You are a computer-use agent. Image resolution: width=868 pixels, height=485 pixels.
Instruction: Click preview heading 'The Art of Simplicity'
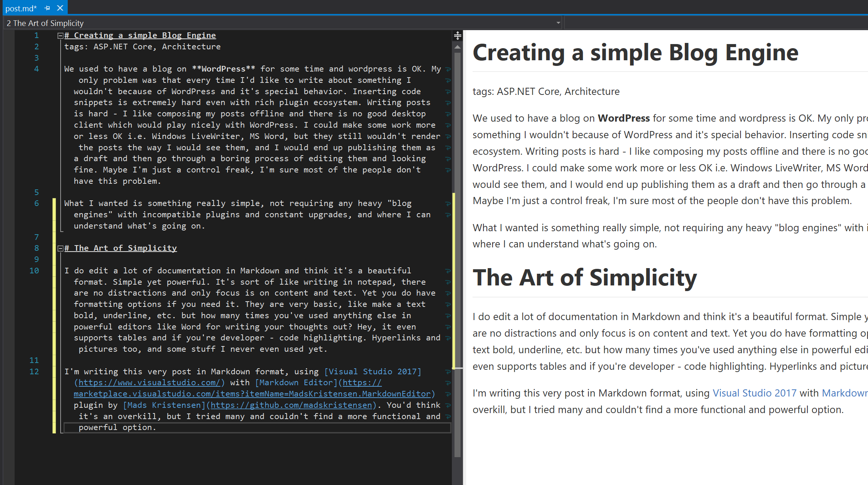585,278
